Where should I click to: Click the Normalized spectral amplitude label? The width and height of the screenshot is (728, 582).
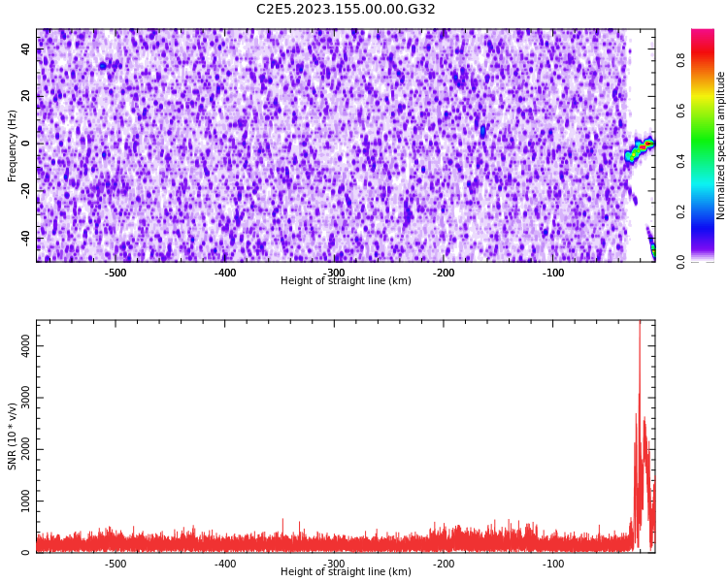point(720,145)
